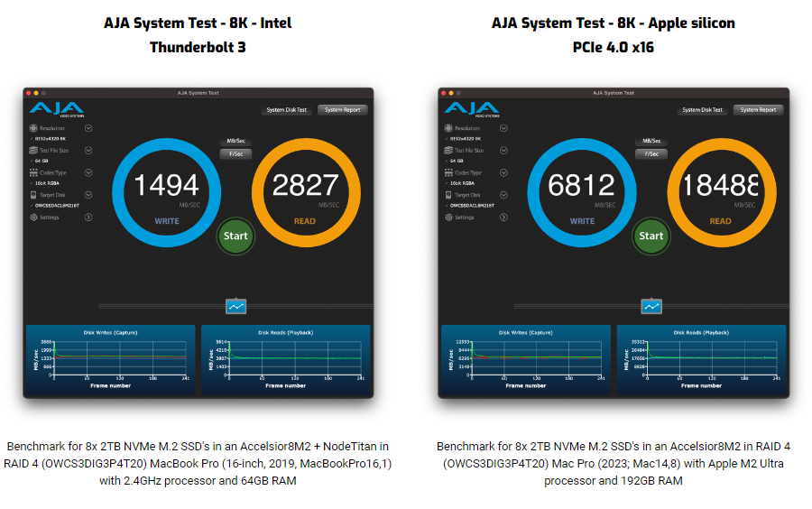Click the 18488 MB/sec READ gauge
Image resolution: width=812 pixels, height=509 pixels.
click(x=722, y=192)
